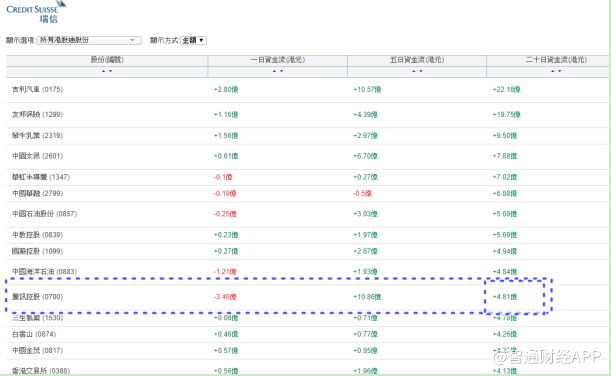Click the 一日資金流(港元) column header
This screenshot has height=376, width=611.
(x=277, y=60)
